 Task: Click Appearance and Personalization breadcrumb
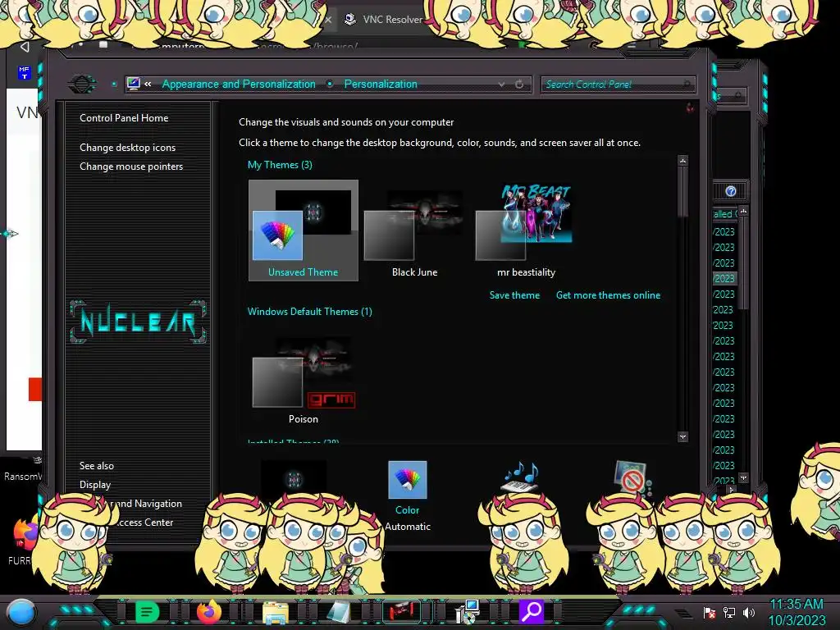239,84
